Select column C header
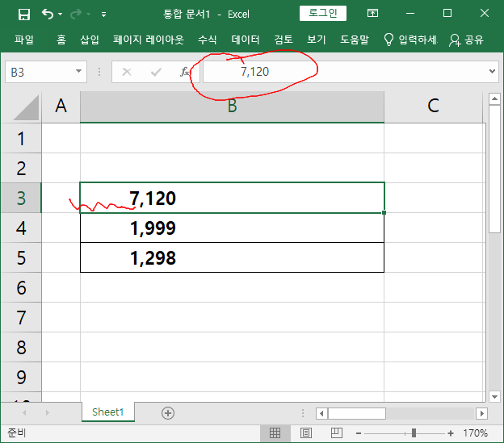 click(x=433, y=107)
